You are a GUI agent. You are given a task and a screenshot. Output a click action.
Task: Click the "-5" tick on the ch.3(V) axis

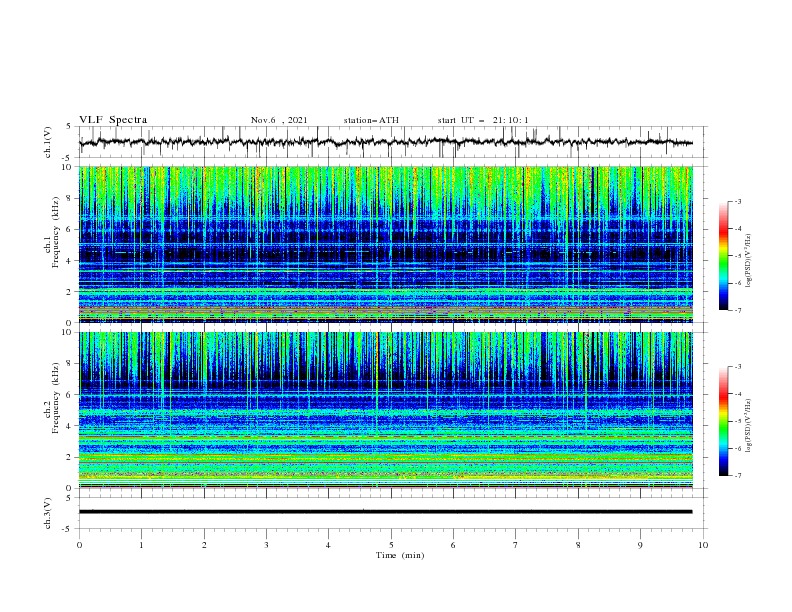pos(68,529)
